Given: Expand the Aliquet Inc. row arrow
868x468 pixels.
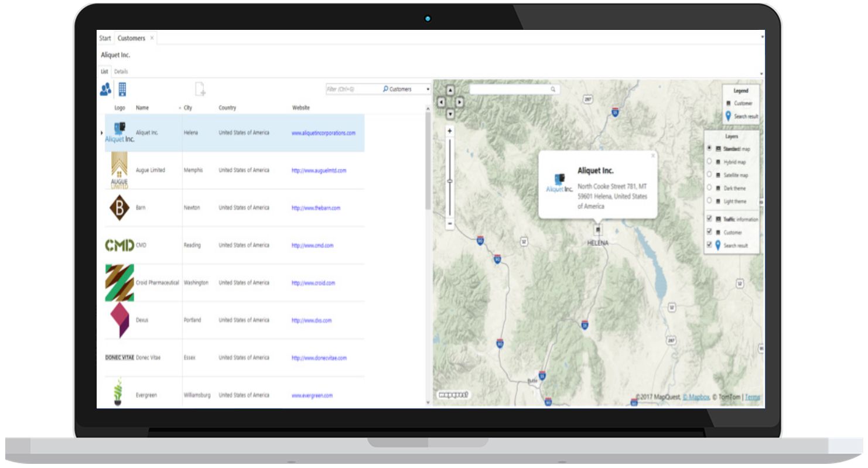Looking at the screenshot, I should coord(102,133).
